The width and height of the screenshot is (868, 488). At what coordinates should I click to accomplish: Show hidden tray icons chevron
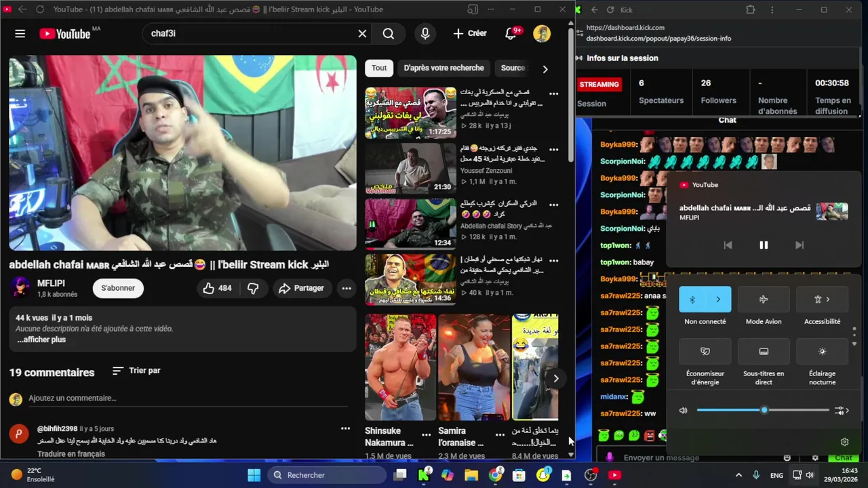[738, 475]
